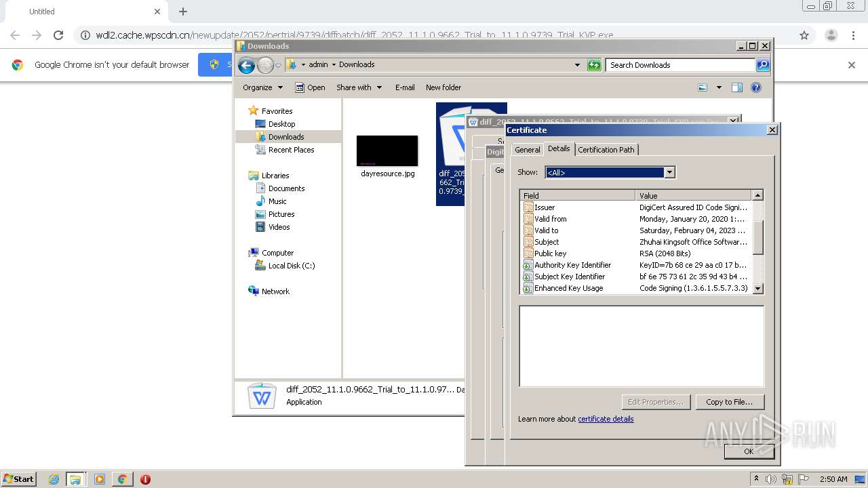
Task: Click the field list scroll-up arrow
Action: click(x=758, y=195)
